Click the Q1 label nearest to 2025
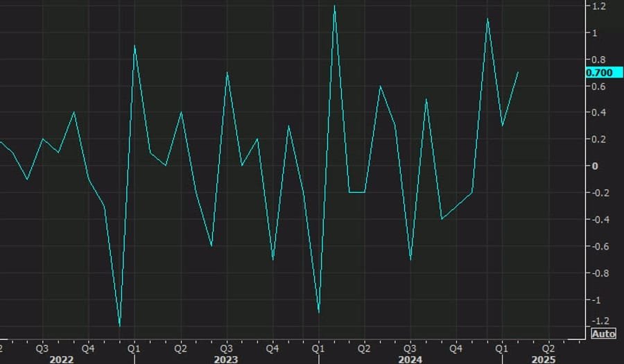The width and height of the screenshot is (624, 364). [x=501, y=347]
